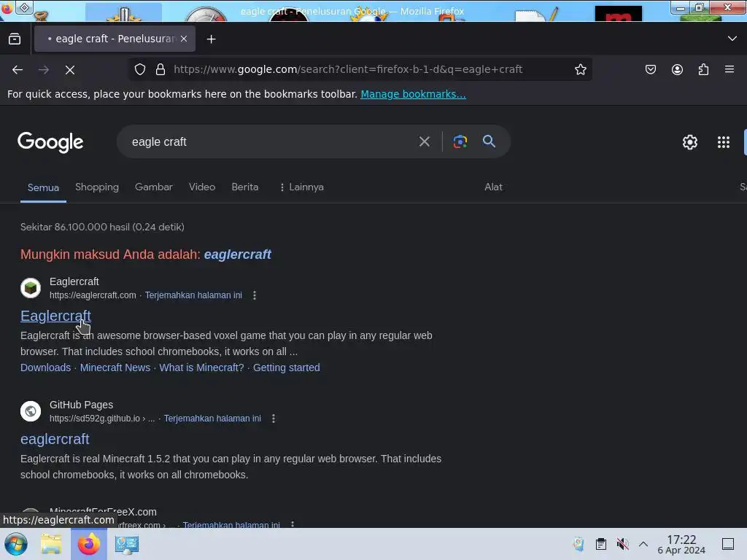This screenshot has height=560, width=747.
Task: Open Google apps grid
Action: [x=723, y=142]
